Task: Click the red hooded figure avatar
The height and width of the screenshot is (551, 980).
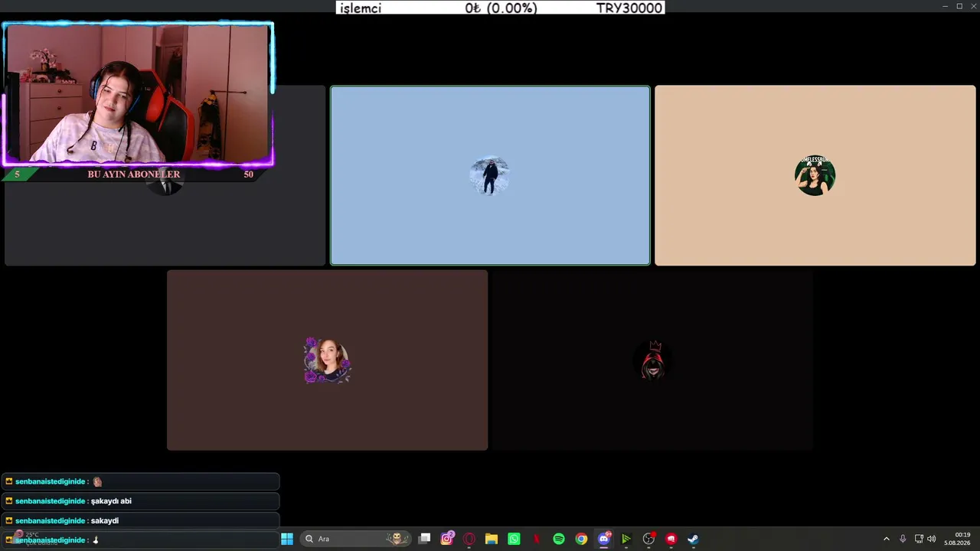Action: coord(652,360)
